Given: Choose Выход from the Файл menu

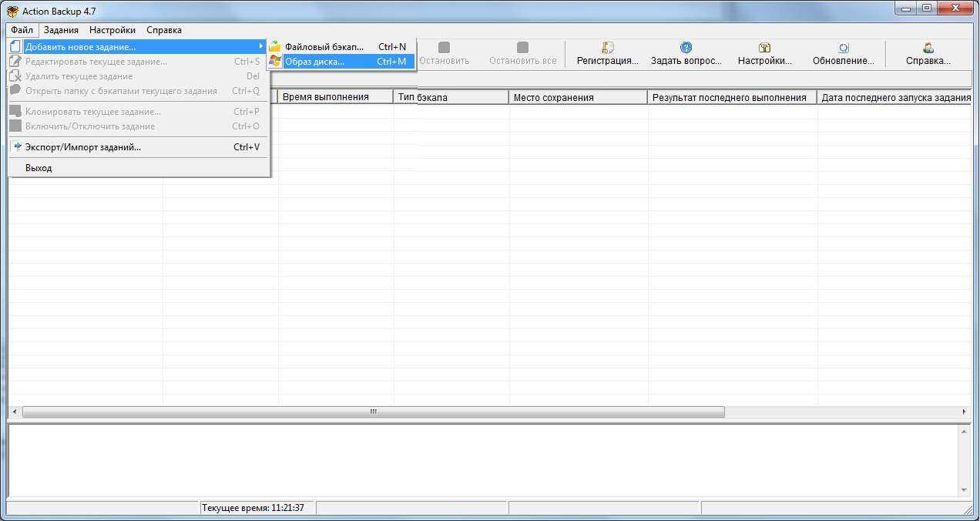Looking at the screenshot, I should pyautogui.click(x=39, y=168).
